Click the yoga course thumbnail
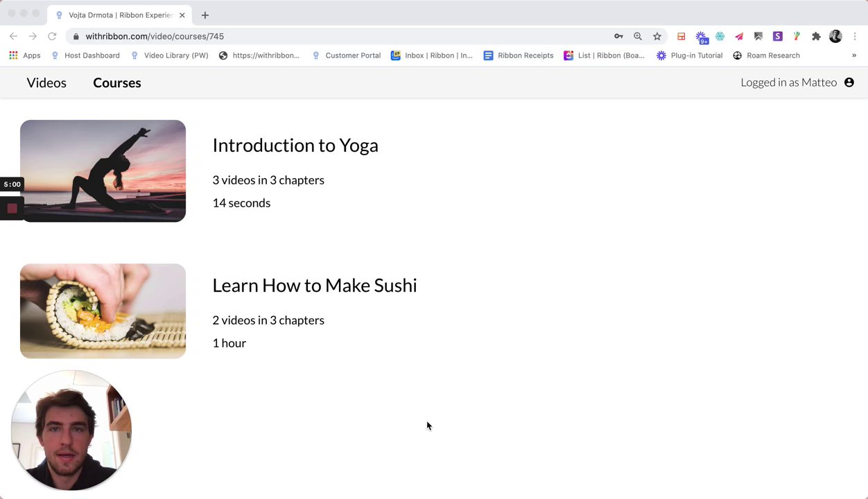Image resolution: width=868 pixels, height=499 pixels. 103,170
